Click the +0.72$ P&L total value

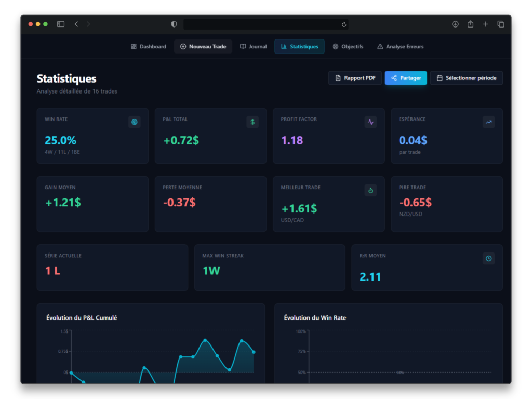tap(181, 140)
